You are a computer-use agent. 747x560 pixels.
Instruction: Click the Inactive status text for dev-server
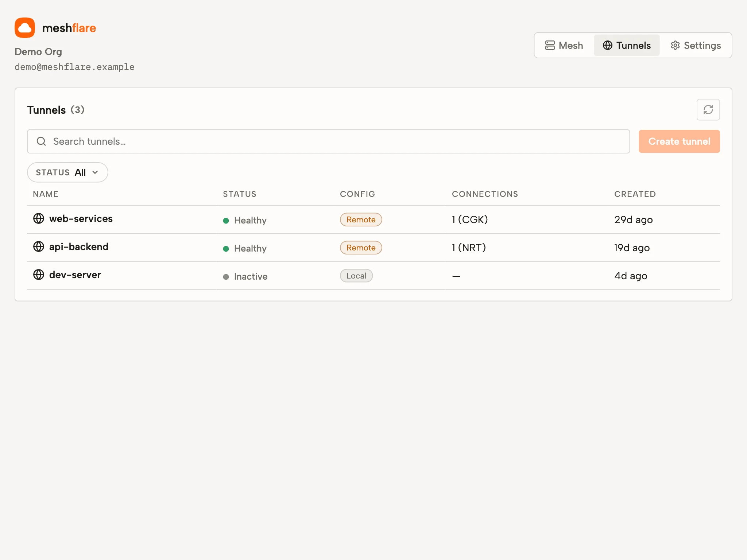click(x=251, y=277)
